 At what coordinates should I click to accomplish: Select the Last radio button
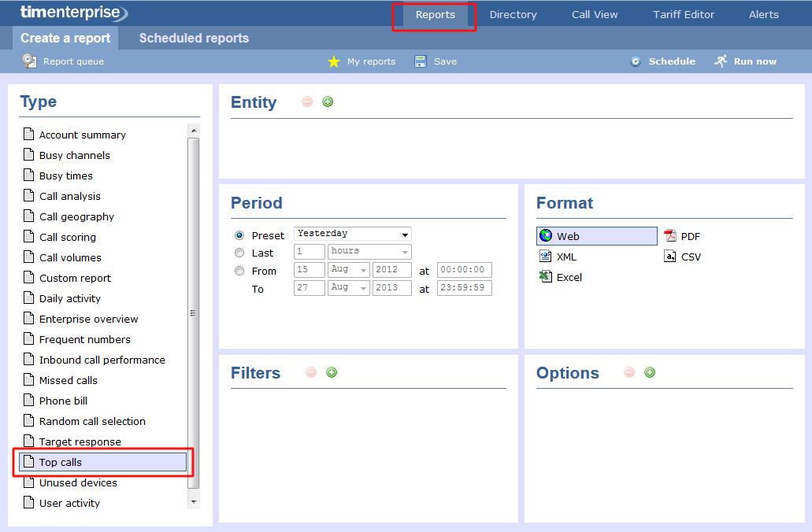(x=239, y=253)
